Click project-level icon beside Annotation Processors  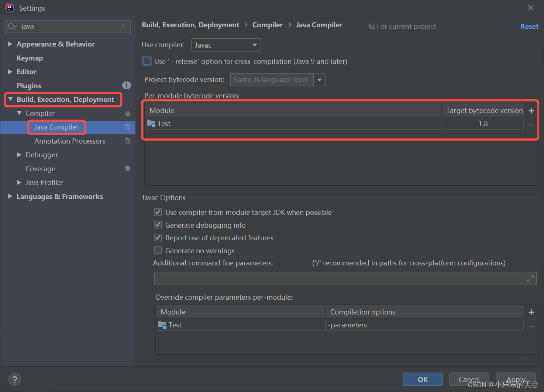127,141
